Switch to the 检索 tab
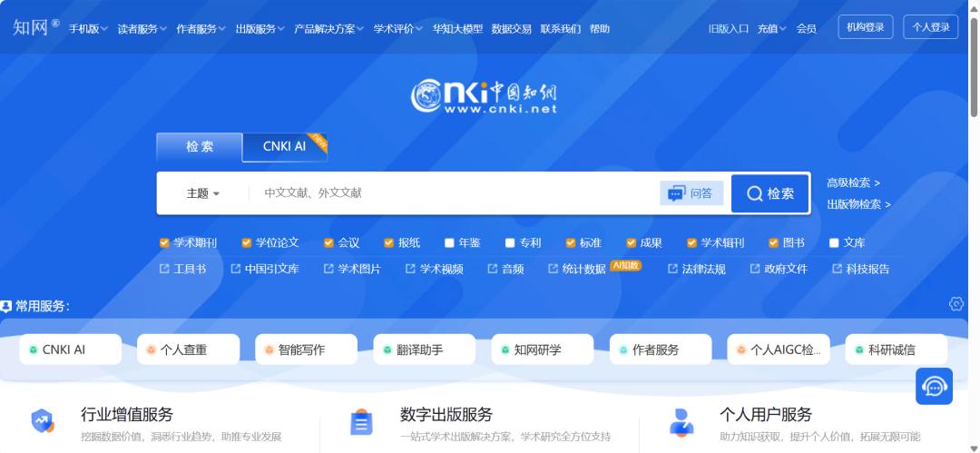The width and height of the screenshot is (980, 453). 200,147
